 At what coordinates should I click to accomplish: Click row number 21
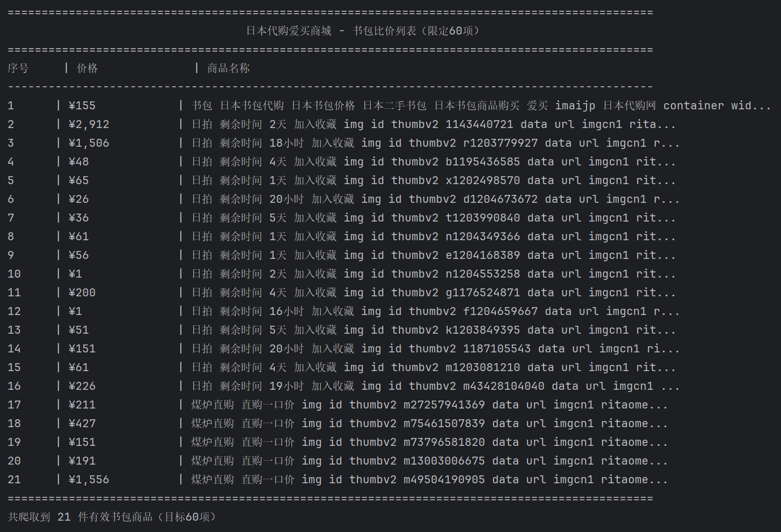[x=14, y=479]
